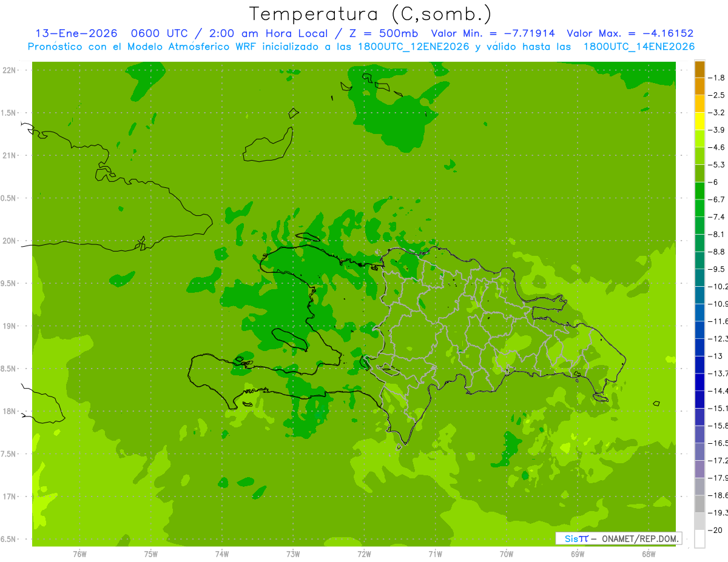
Task: Click the '71W' longitude label
Action: [x=435, y=554]
